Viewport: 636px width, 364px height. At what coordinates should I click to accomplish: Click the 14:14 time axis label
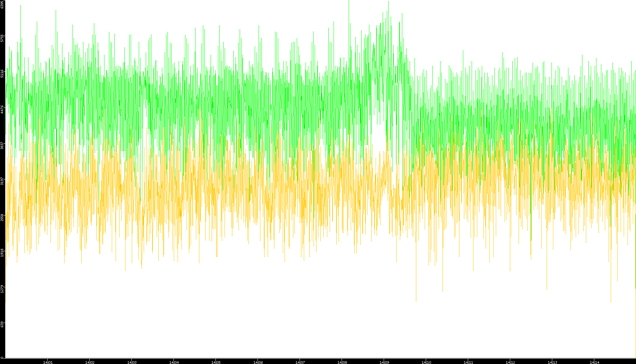[x=594, y=362]
